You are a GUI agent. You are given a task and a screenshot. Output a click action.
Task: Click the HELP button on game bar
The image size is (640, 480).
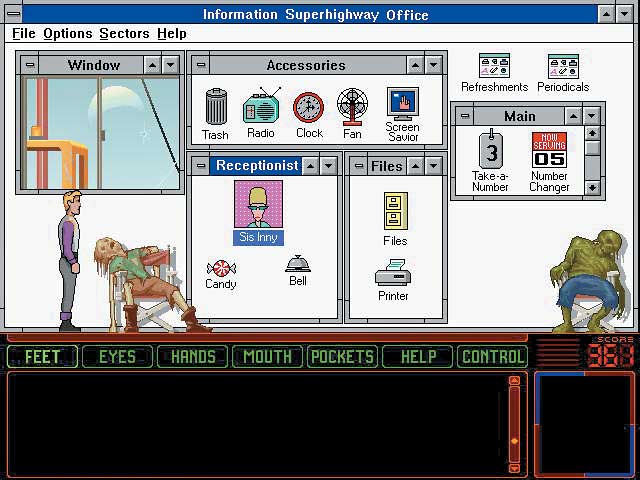pyautogui.click(x=418, y=356)
